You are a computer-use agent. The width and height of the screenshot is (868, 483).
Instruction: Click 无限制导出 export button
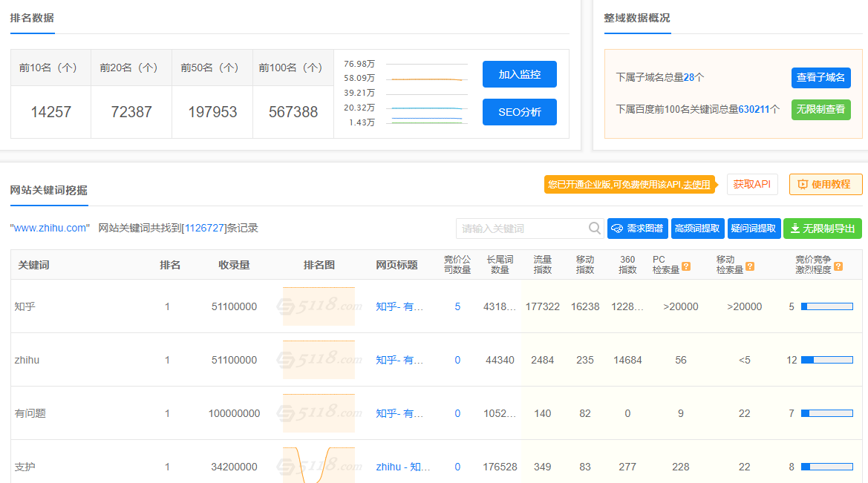tap(823, 229)
